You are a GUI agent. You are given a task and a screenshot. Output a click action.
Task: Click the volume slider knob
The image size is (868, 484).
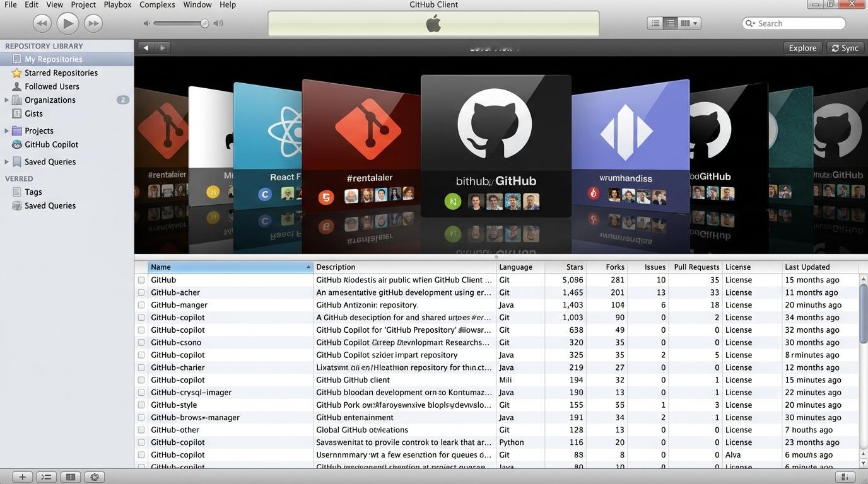(204, 23)
